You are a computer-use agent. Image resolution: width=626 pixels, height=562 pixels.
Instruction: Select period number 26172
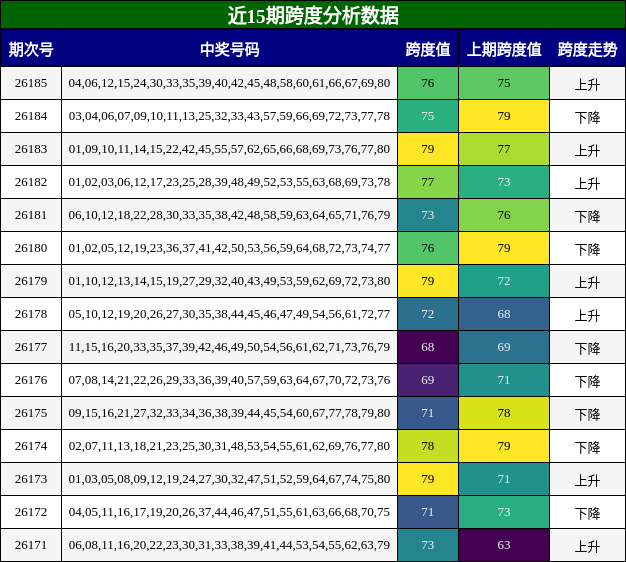pyautogui.click(x=31, y=512)
